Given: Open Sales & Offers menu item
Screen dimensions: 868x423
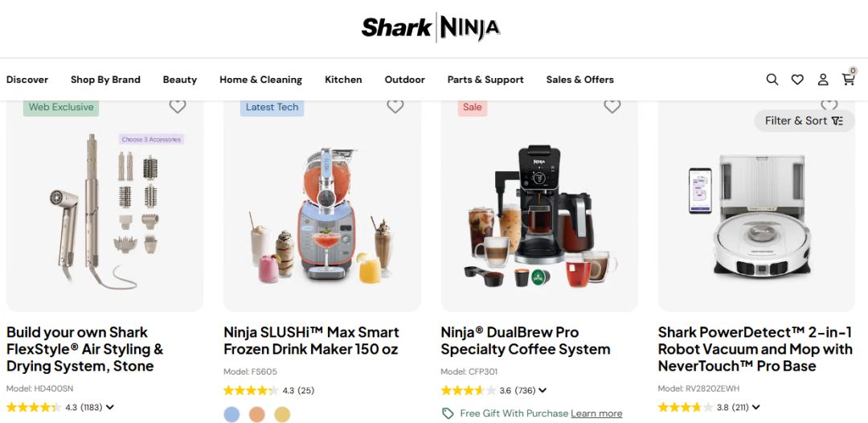Looking at the screenshot, I should [580, 80].
